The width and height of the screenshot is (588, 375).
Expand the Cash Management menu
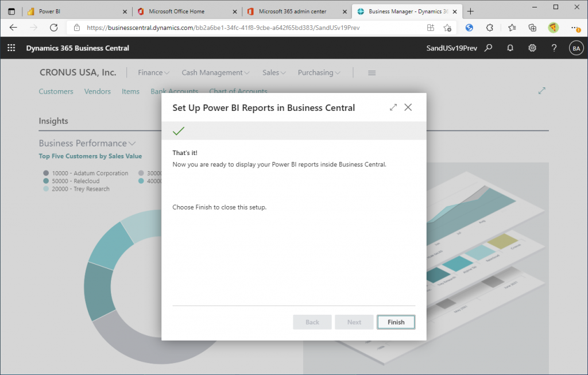tap(215, 73)
